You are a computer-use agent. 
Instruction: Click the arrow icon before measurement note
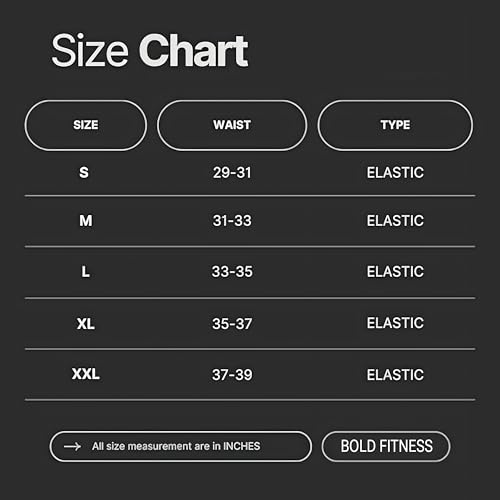point(72,446)
